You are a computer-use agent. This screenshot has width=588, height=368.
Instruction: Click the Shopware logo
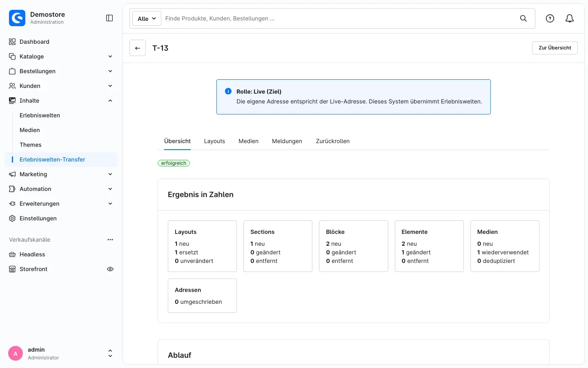click(x=17, y=18)
